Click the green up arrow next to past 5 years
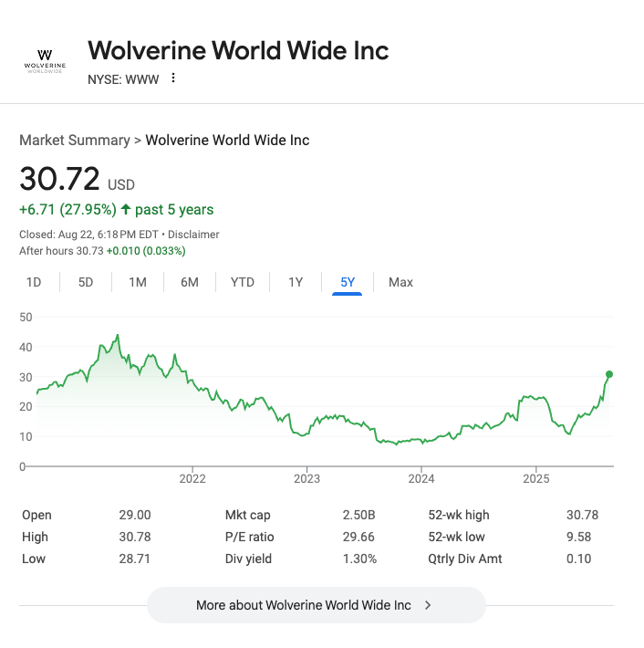Viewport: 644px width, 648px height. (x=125, y=210)
